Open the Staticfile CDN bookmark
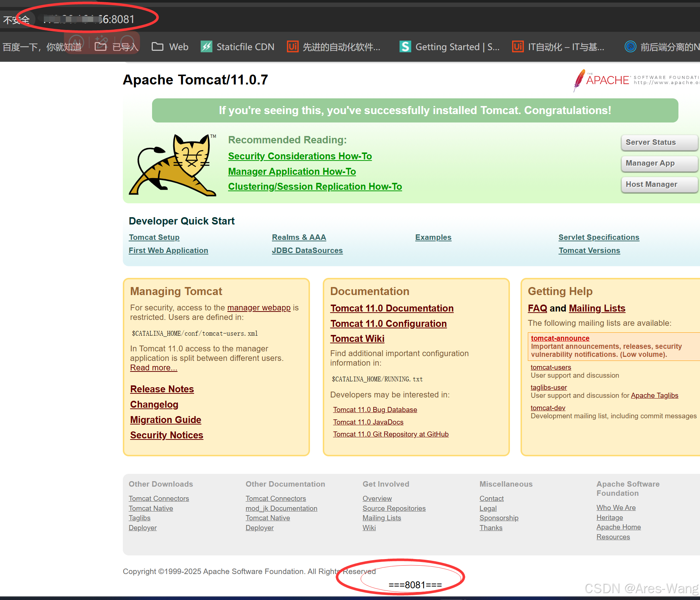Image resolution: width=700 pixels, height=600 pixels. 238,47
